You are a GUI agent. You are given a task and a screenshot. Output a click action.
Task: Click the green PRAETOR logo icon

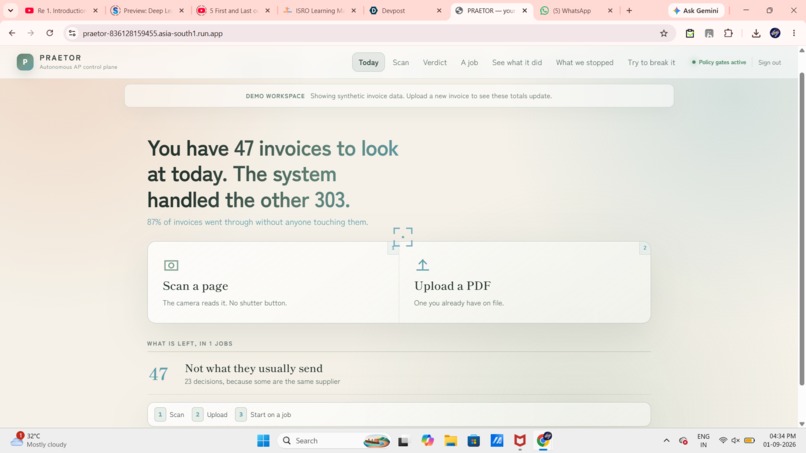coord(25,62)
